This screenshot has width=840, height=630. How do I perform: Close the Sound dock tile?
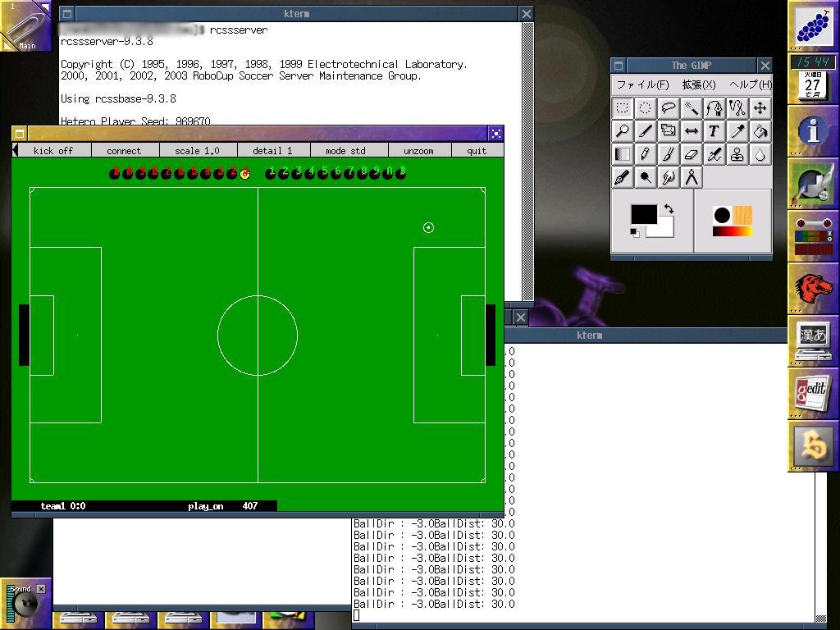(x=41, y=589)
